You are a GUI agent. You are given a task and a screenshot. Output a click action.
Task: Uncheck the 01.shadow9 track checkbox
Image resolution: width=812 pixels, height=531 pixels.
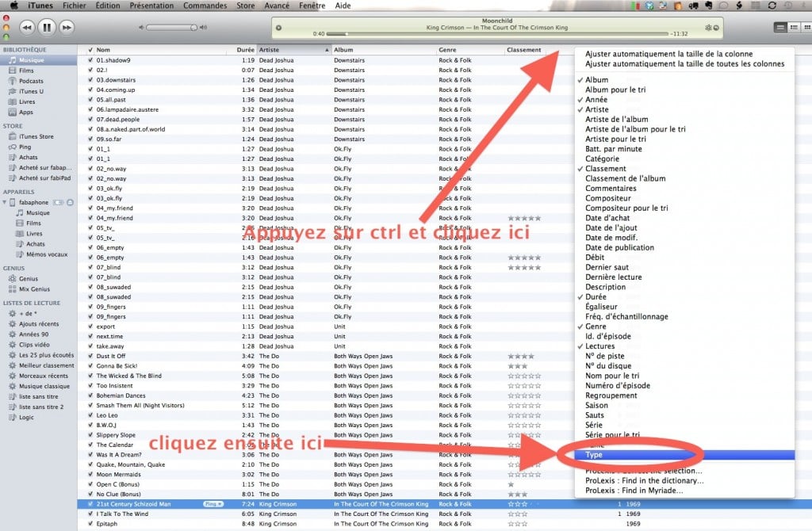(x=90, y=60)
